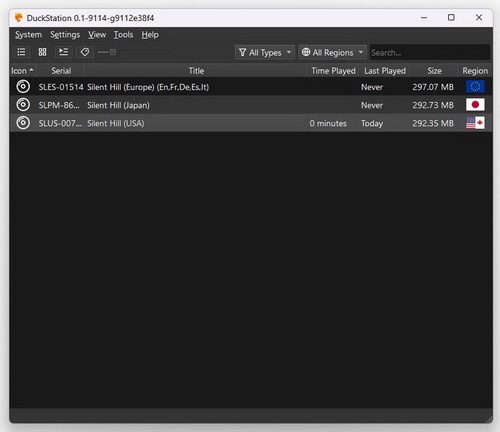Open the Tools menu
Image resolution: width=500 pixels, height=432 pixels.
[x=123, y=35]
